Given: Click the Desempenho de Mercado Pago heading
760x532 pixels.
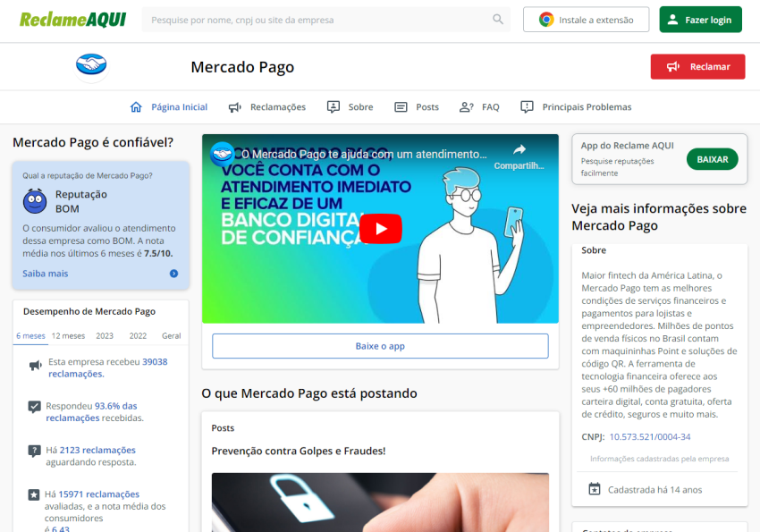Looking at the screenshot, I should click(89, 311).
